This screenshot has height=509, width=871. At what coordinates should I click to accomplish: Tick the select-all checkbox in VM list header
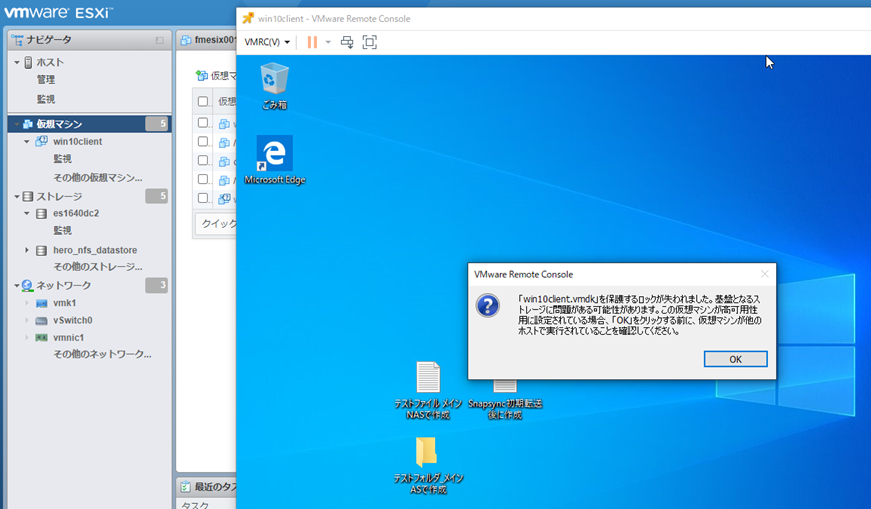click(203, 102)
